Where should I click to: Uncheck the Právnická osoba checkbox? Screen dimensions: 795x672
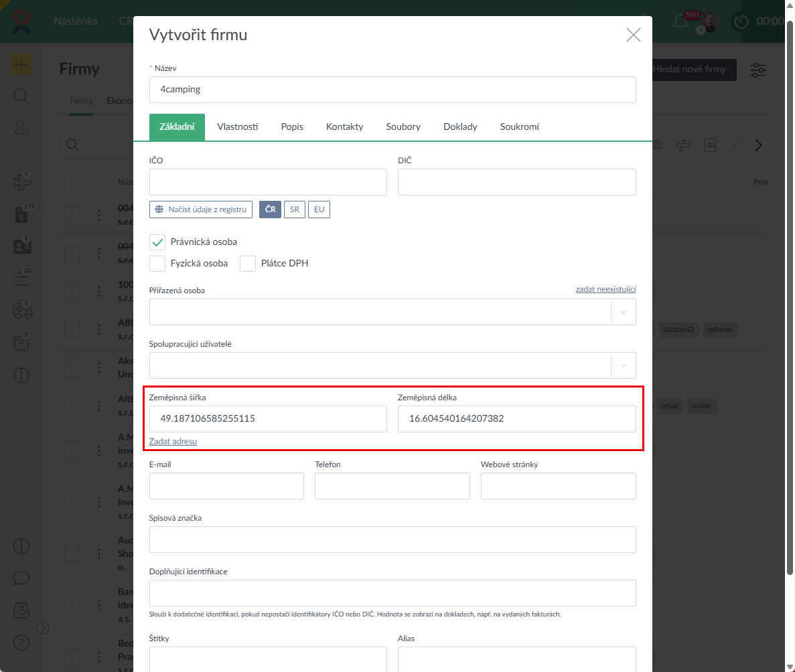point(157,242)
